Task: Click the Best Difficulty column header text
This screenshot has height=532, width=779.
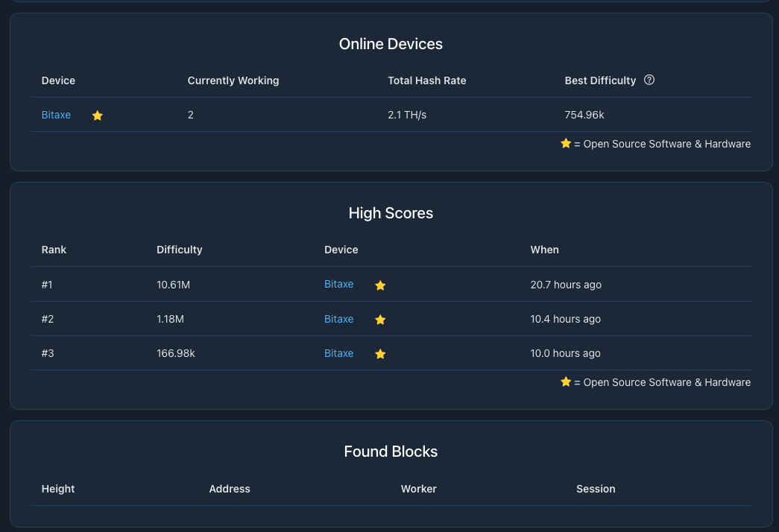Action: (600, 80)
